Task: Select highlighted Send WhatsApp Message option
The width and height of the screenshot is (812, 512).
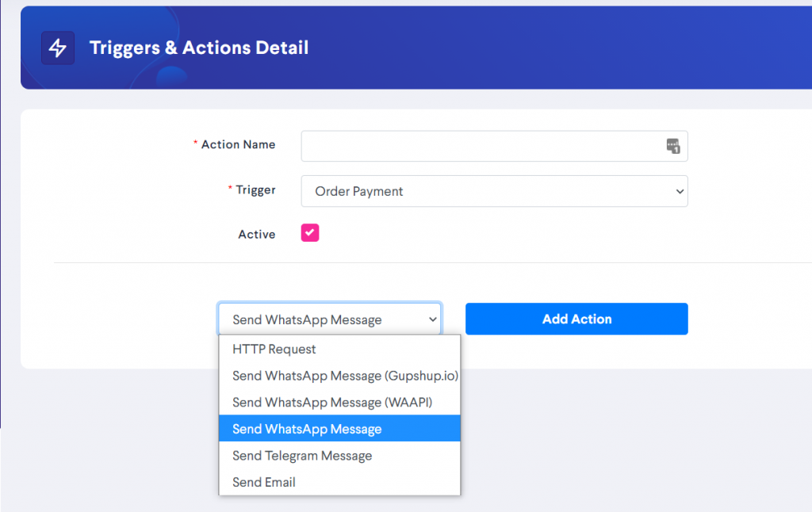Action: coord(339,429)
